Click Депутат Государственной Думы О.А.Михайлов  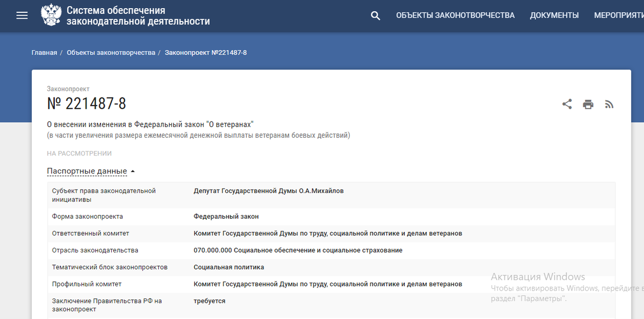(269, 191)
